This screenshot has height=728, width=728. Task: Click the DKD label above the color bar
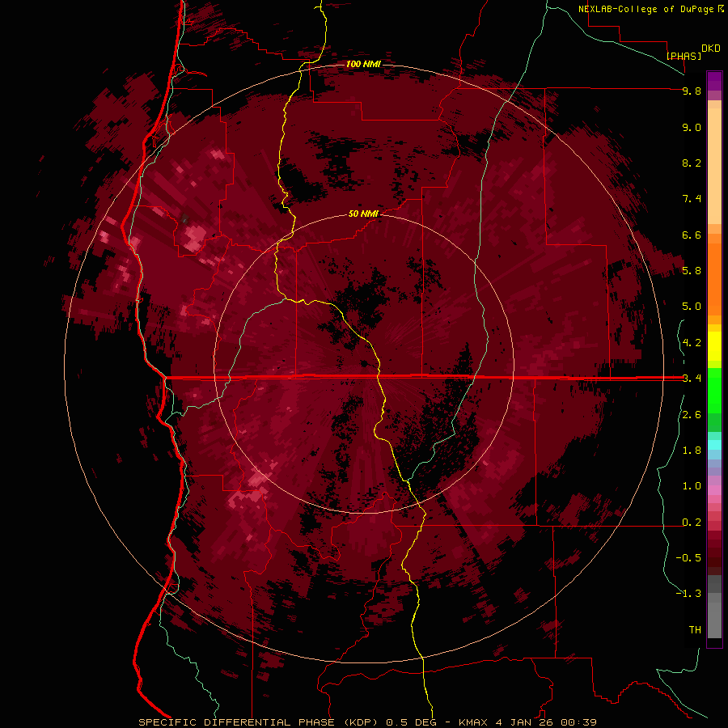click(711, 49)
